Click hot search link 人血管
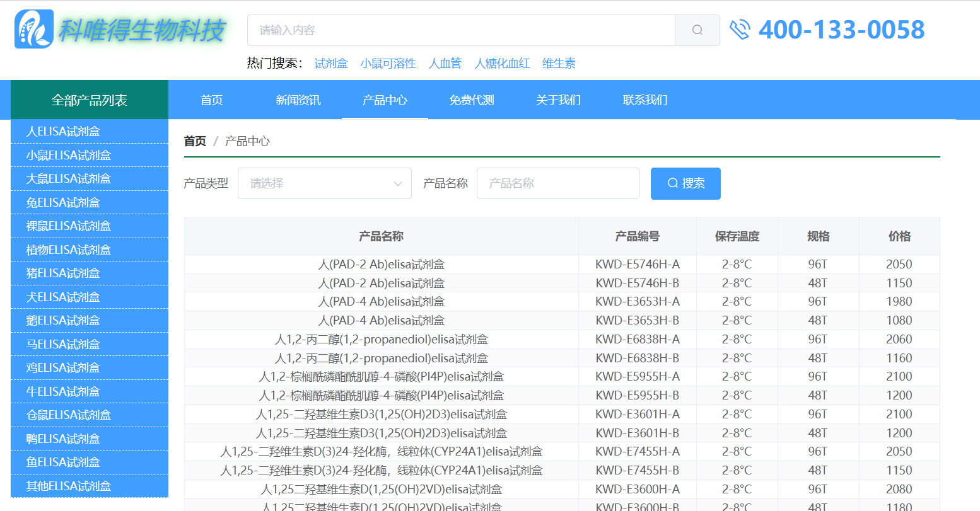Viewport: 980px width, 511px height. coord(445,63)
